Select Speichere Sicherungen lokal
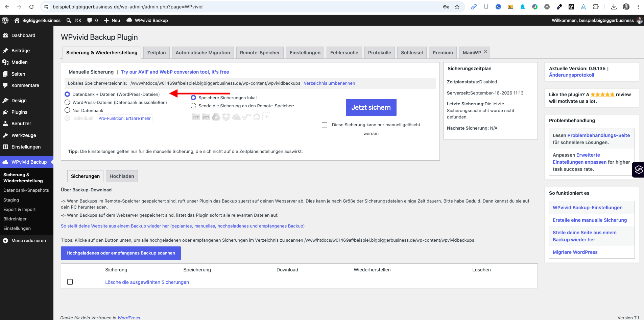Viewport: 644px width, 320px height. [193, 98]
